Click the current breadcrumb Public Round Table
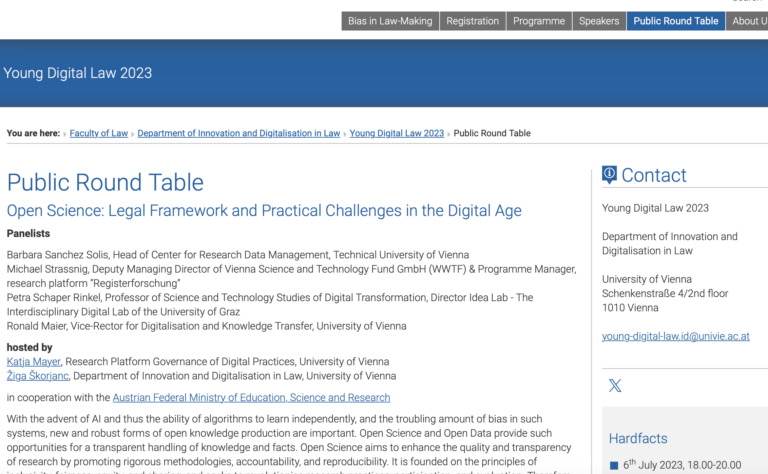This screenshot has width=768, height=474. click(492, 133)
